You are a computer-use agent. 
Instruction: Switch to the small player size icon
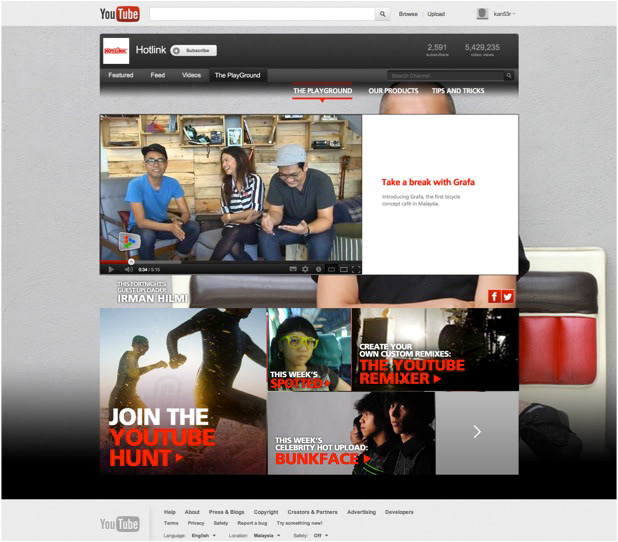[x=331, y=269]
